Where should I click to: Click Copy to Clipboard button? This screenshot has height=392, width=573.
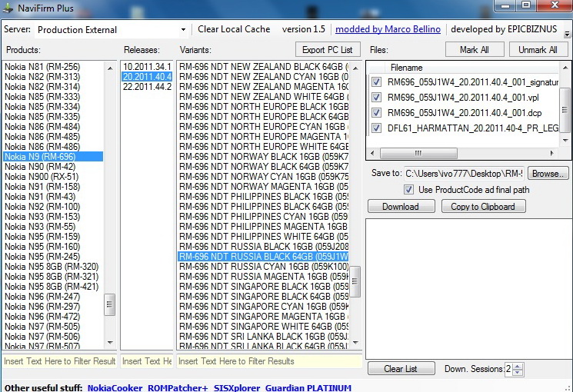(483, 207)
